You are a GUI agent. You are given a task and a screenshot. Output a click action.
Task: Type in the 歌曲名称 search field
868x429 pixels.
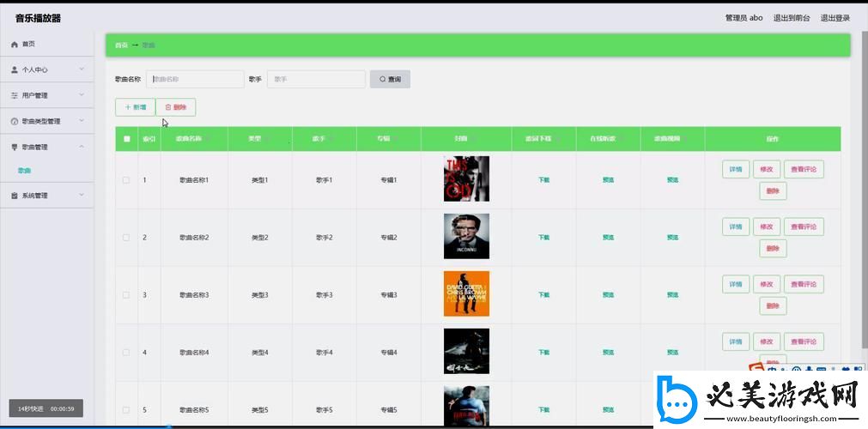click(196, 79)
